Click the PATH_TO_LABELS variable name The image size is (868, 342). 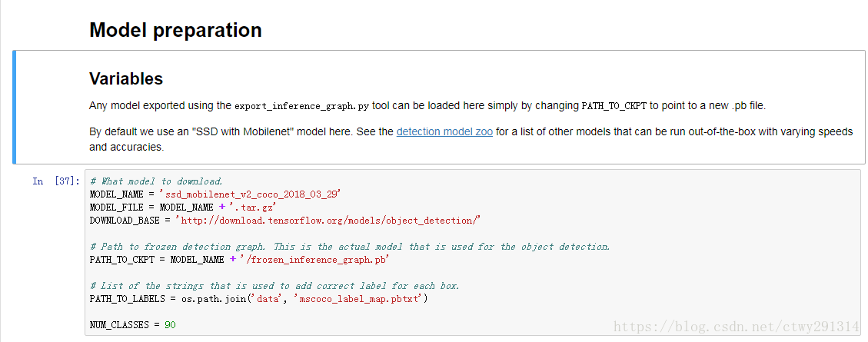[125, 299]
